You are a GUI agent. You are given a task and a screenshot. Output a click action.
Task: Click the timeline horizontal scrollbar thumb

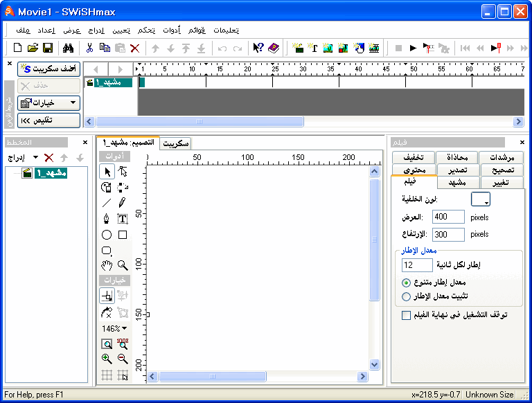[x=199, y=121]
